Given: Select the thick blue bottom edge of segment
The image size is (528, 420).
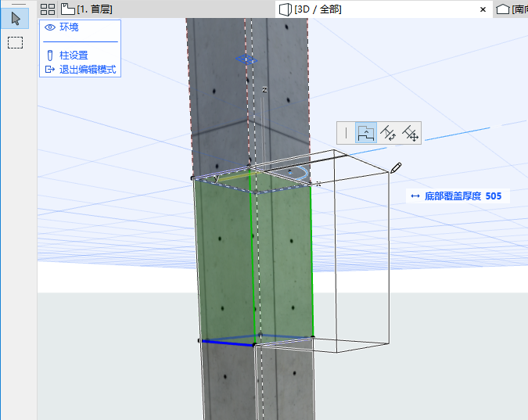Looking at the screenshot, I should [227, 343].
